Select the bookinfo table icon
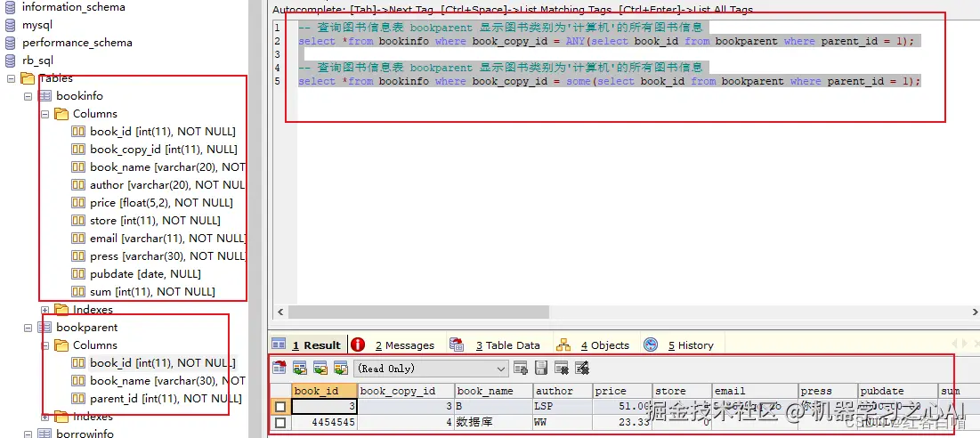980x438 pixels. coord(45,96)
